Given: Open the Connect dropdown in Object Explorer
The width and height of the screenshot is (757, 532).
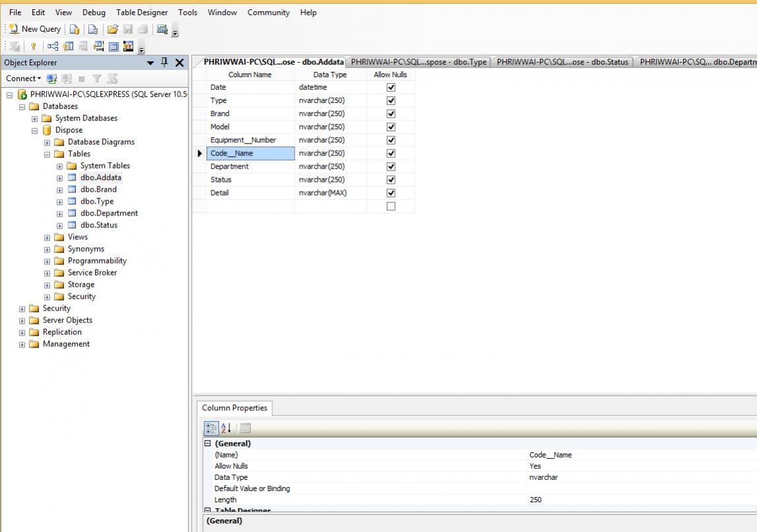Looking at the screenshot, I should point(23,78).
